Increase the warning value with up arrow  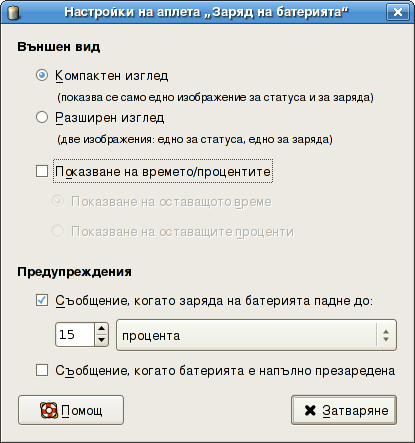[x=101, y=329]
